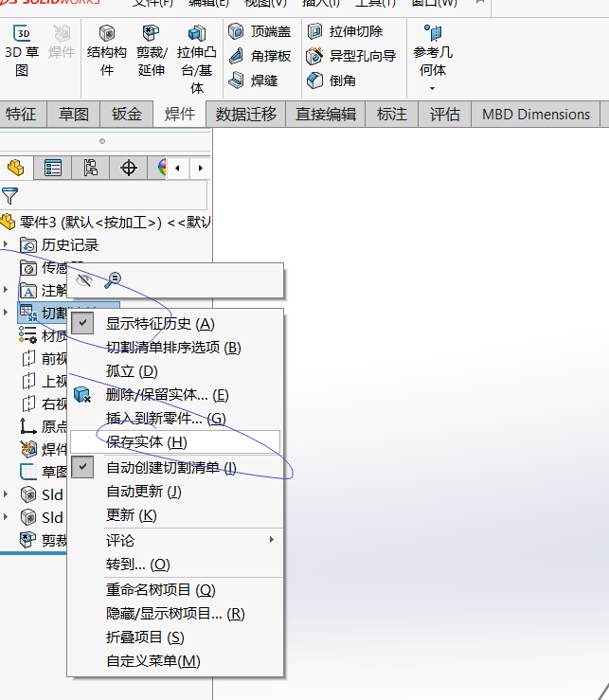This screenshot has width=609, height=700.
Task: Click the hide eye icon in popup toolbar
Action: pos(84,280)
